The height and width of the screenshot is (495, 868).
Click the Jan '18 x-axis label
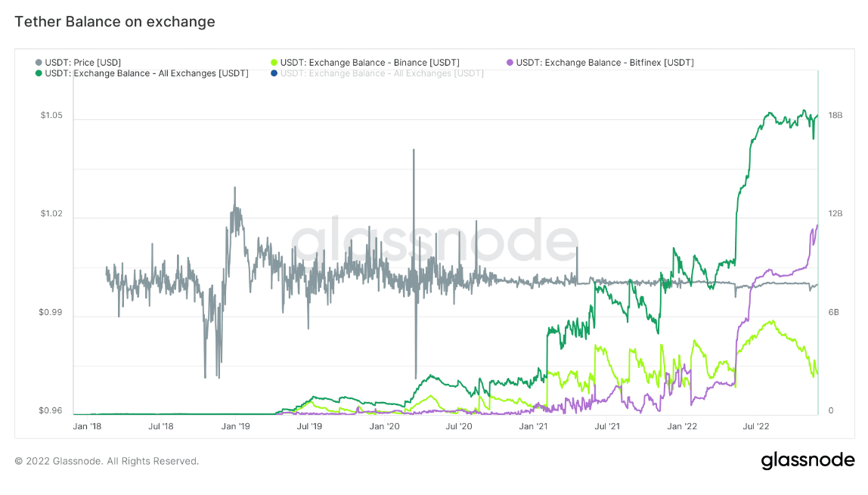tap(86, 427)
